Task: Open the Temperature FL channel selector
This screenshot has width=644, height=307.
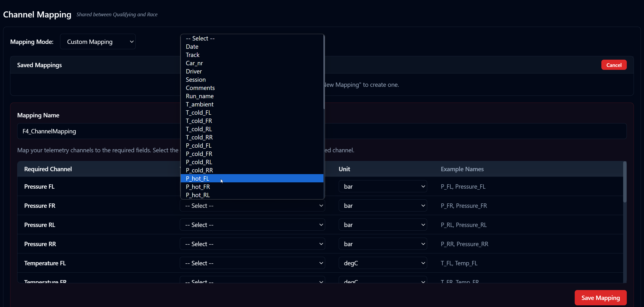Action: (x=252, y=263)
